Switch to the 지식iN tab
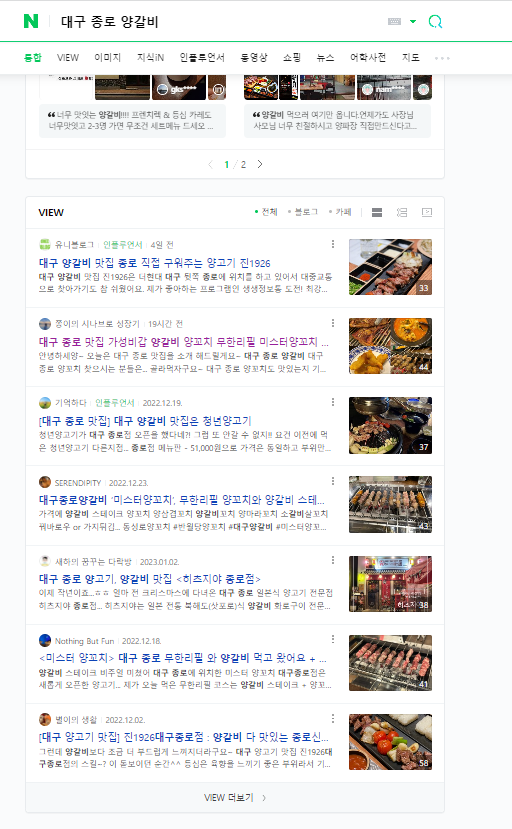 pyautogui.click(x=151, y=57)
